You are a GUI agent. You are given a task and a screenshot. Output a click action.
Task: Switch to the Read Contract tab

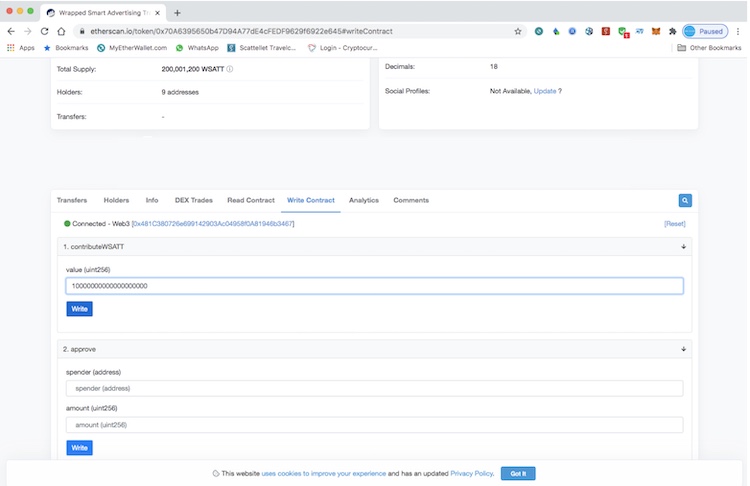251,200
